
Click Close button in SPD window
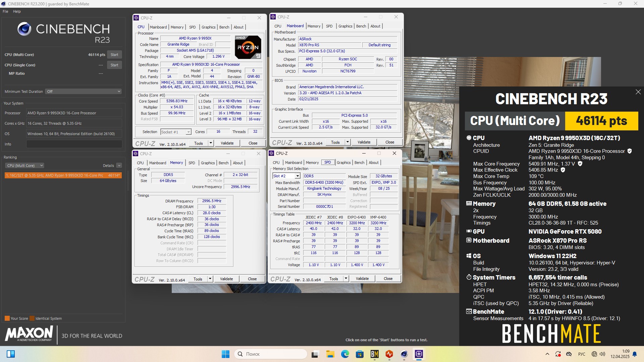(388, 279)
